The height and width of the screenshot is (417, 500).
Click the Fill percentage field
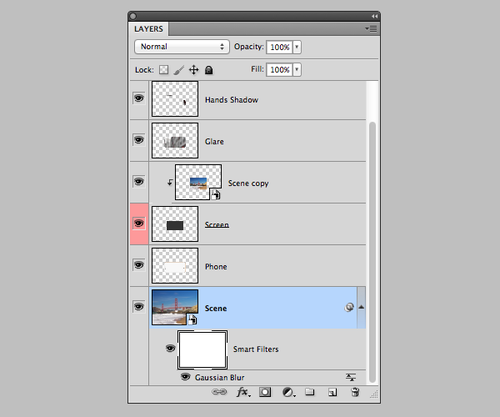280,70
